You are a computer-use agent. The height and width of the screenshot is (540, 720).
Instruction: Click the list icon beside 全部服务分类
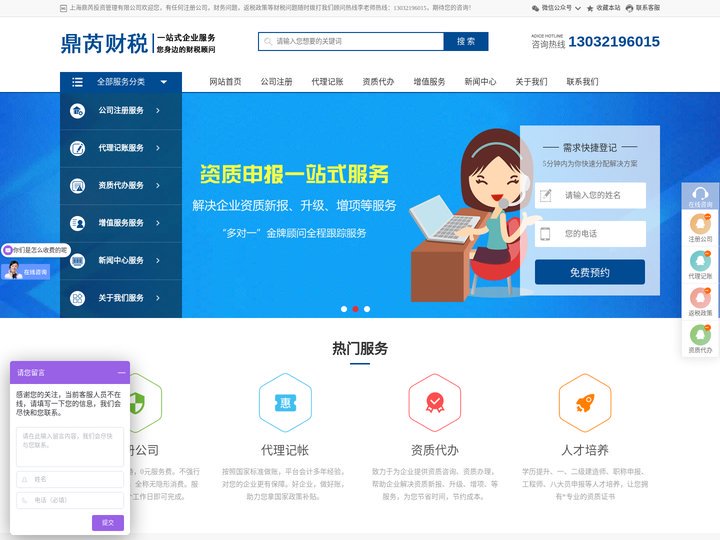tap(78, 82)
